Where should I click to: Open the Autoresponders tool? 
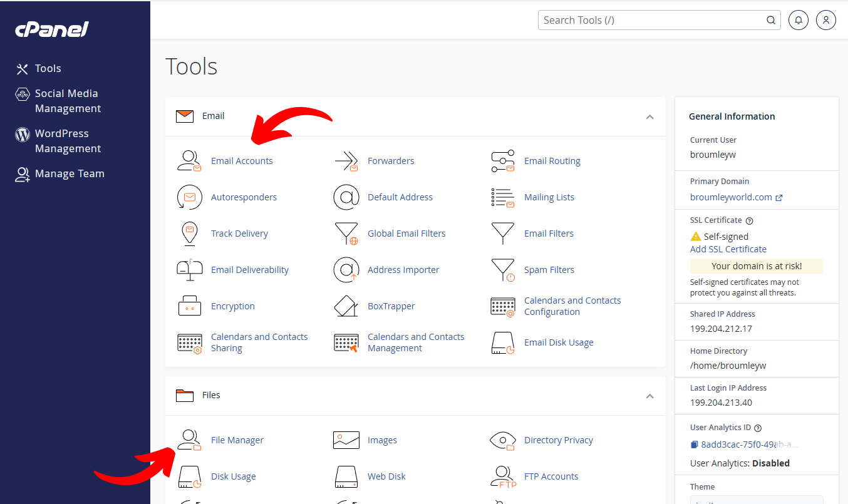click(244, 197)
